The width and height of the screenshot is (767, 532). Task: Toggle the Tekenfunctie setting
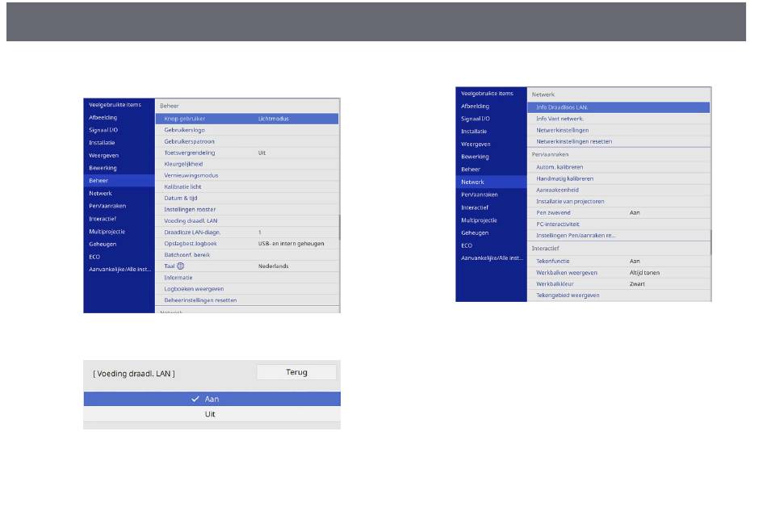(x=618, y=261)
